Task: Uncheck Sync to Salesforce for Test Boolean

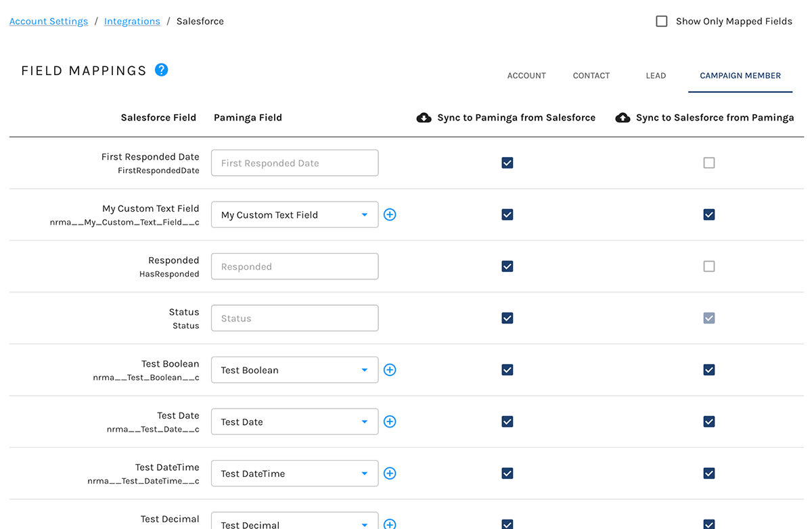Action: coord(708,369)
